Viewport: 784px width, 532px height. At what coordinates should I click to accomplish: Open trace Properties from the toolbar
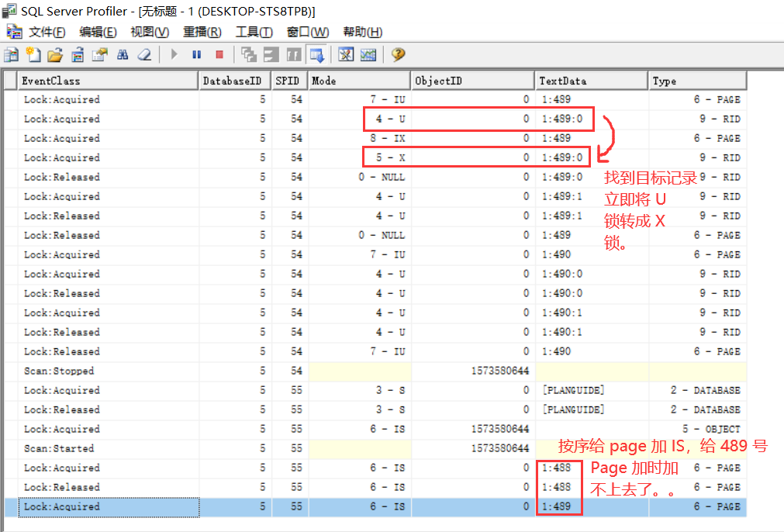click(x=99, y=55)
